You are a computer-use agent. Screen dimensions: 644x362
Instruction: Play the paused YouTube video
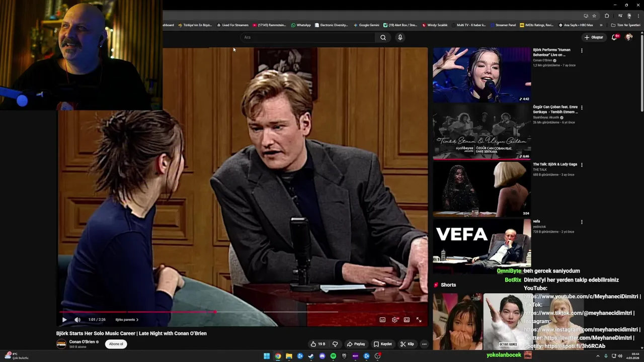point(64,320)
